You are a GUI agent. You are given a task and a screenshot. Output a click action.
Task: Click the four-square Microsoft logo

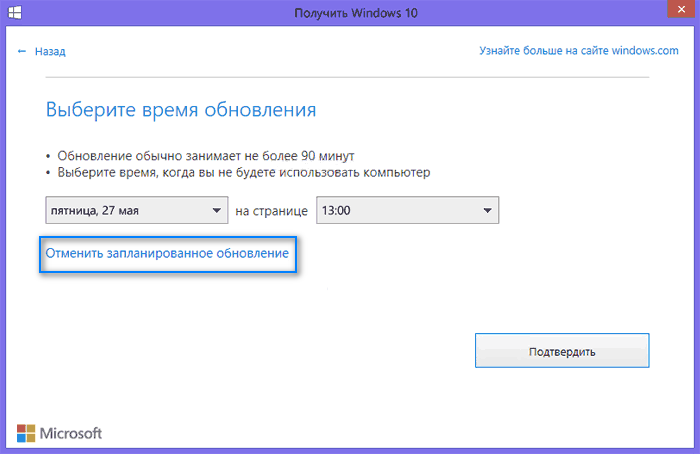coord(26,433)
